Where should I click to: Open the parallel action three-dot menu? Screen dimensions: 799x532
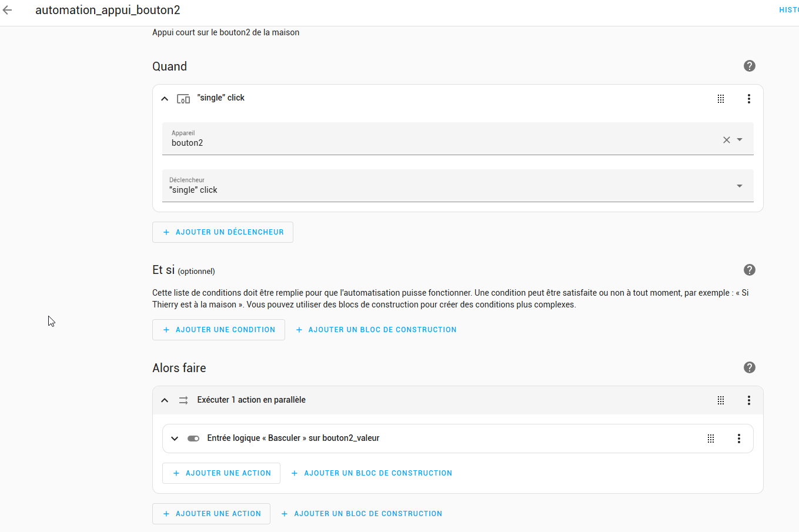click(x=749, y=400)
